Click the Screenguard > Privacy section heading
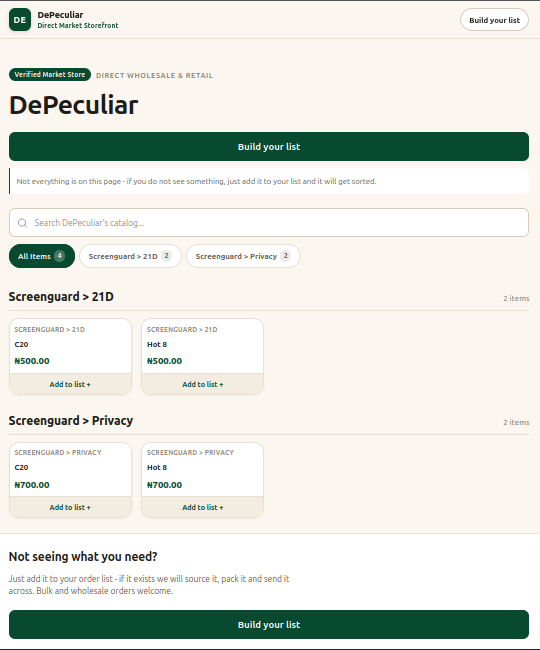Image resolution: width=540 pixels, height=650 pixels. pos(71,421)
